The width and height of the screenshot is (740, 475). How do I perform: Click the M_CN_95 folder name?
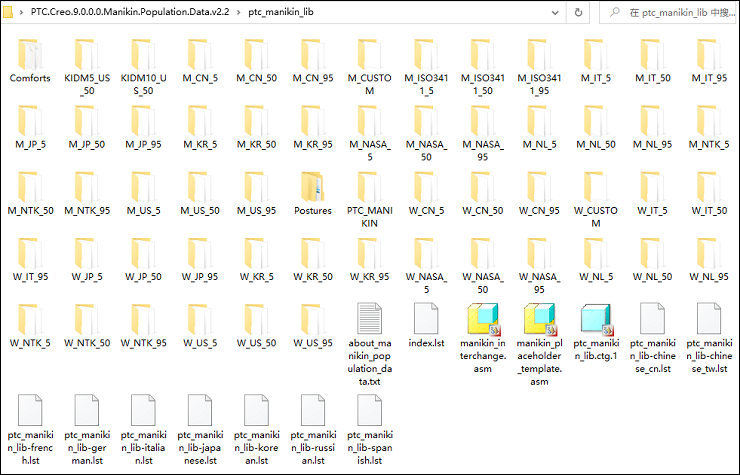[x=313, y=78]
